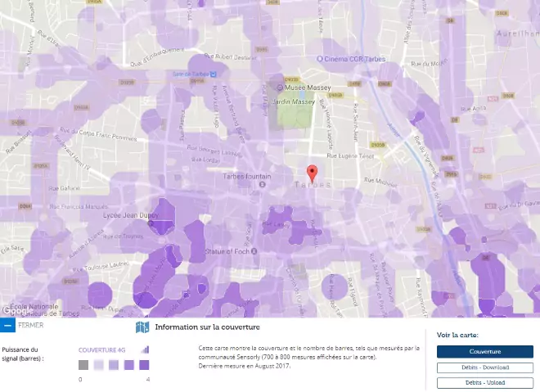Screen dimensions: 540x392
Task: Click the grey zero-signal legend swatch
Action: click(x=83, y=365)
